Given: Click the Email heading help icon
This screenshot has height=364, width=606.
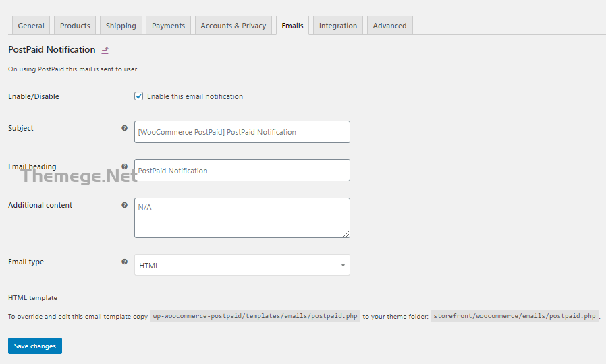Looking at the screenshot, I should (124, 166).
